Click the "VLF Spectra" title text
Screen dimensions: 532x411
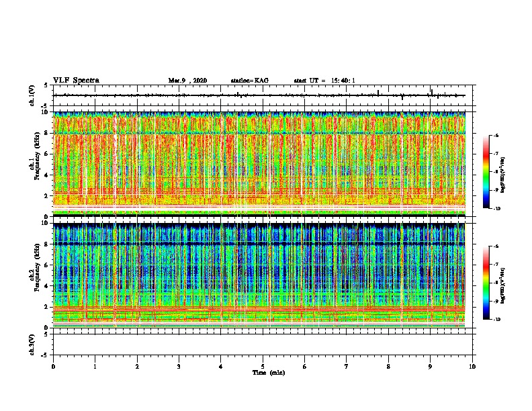point(76,81)
